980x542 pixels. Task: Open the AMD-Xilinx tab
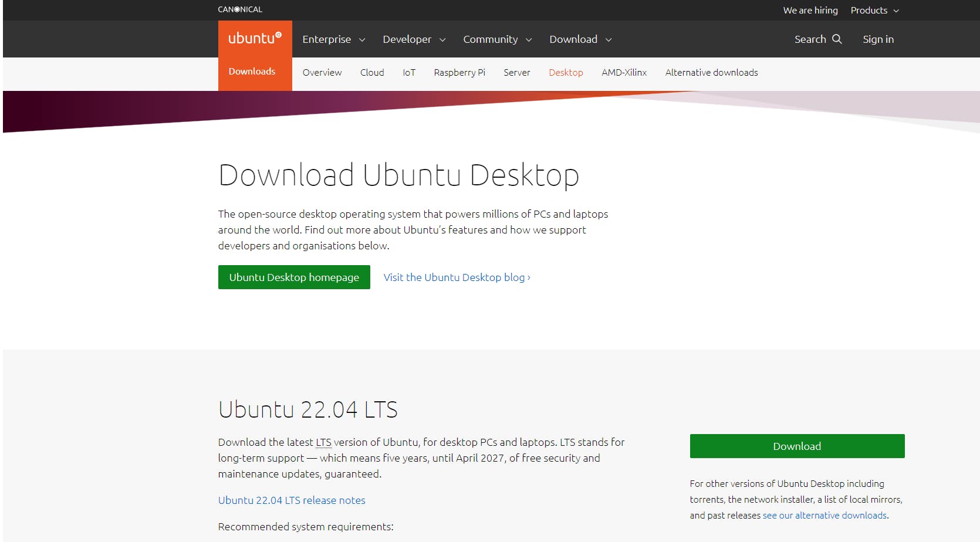pos(624,73)
